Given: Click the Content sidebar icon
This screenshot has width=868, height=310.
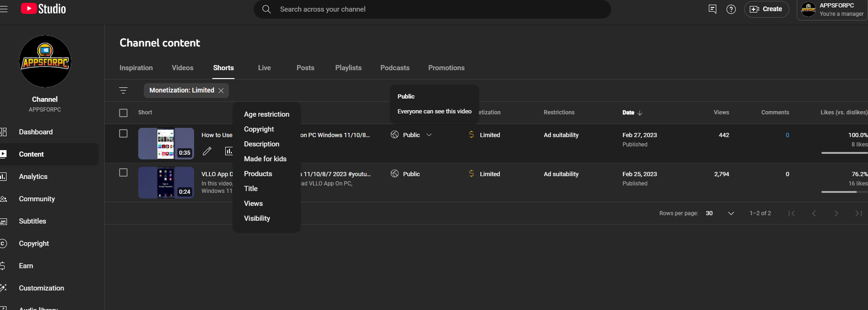Looking at the screenshot, I should pyautogui.click(x=3, y=154).
